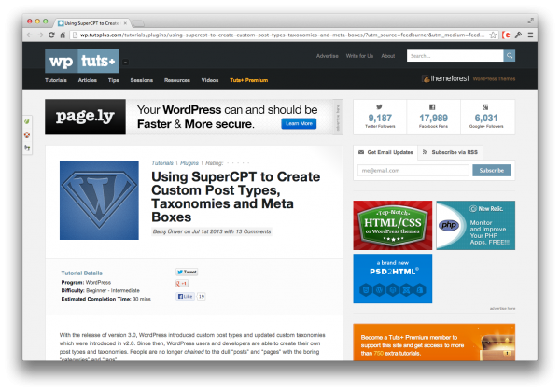
Task: Click the browser forward arrow
Action: click(x=40, y=35)
